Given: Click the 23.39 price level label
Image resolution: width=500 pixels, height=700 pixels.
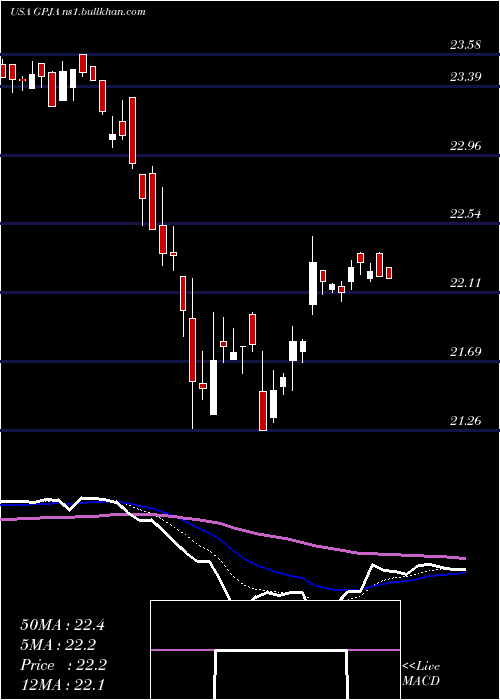Looking at the screenshot, I should click(466, 77).
